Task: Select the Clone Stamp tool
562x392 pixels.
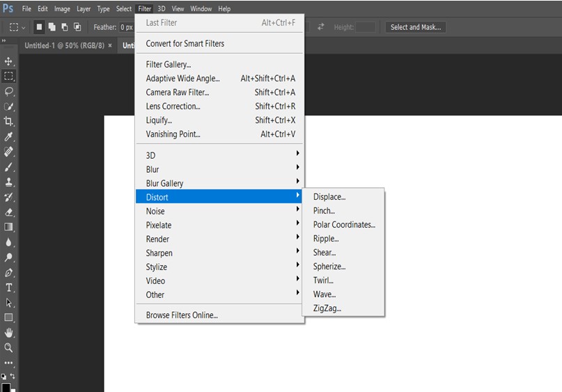Action: coord(8,182)
